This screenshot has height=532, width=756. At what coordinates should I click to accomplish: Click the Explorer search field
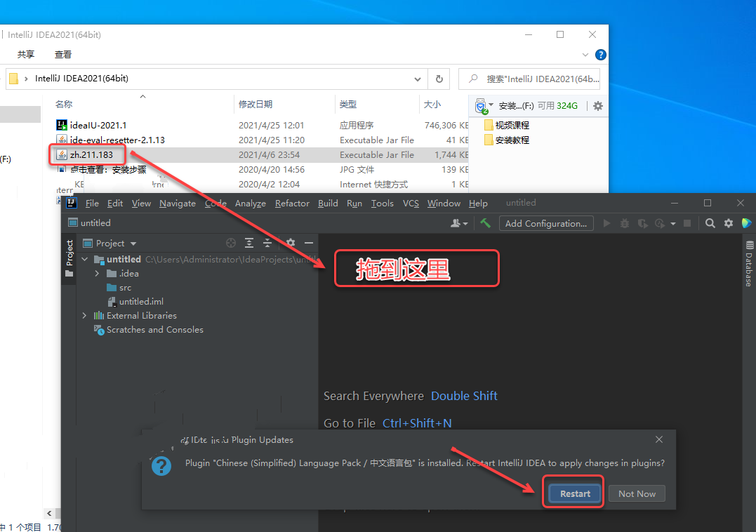pyautogui.click(x=529, y=79)
